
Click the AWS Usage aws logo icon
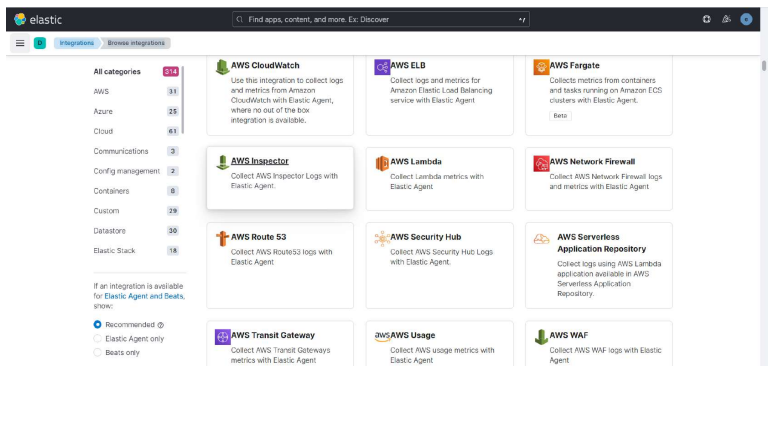[382, 336]
